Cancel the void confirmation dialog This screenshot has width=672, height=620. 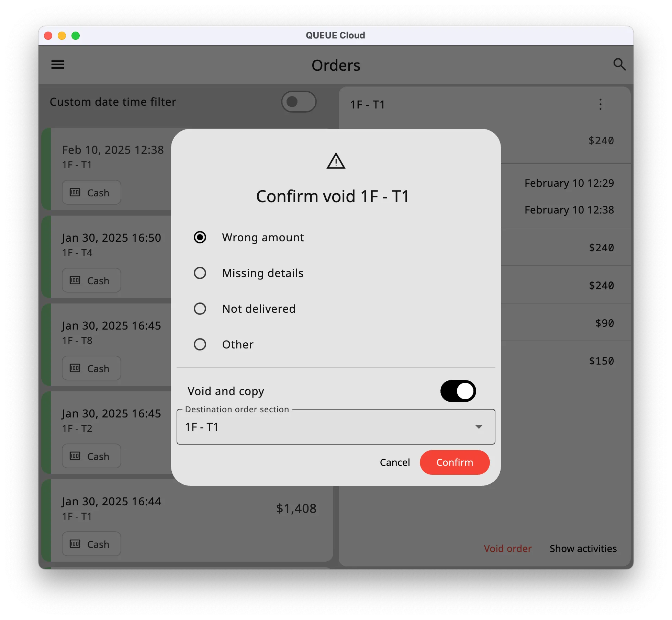click(394, 462)
